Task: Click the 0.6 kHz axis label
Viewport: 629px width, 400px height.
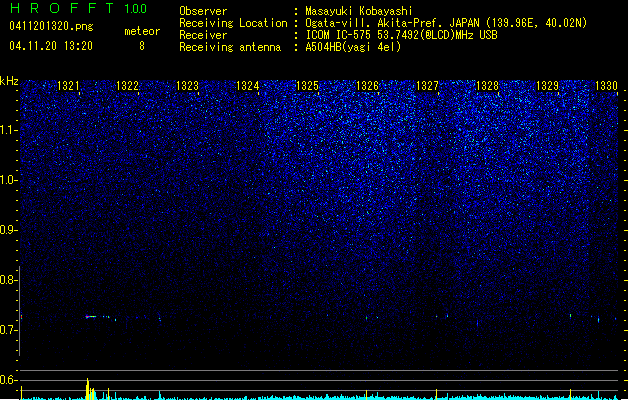Action: coord(8,380)
